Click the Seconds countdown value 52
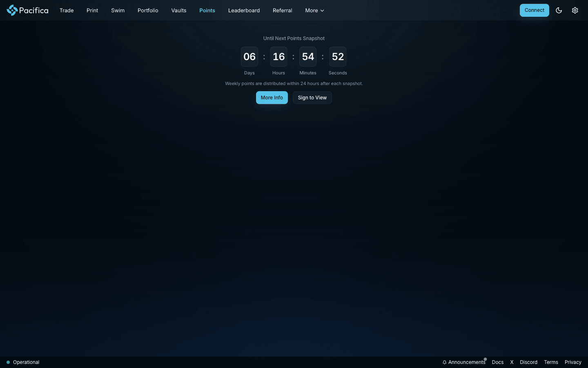588x368 pixels. [338, 57]
